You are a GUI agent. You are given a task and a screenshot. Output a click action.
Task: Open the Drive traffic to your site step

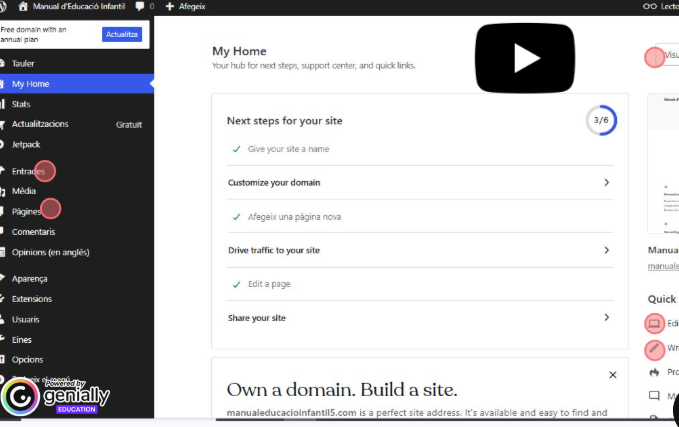(420, 250)
